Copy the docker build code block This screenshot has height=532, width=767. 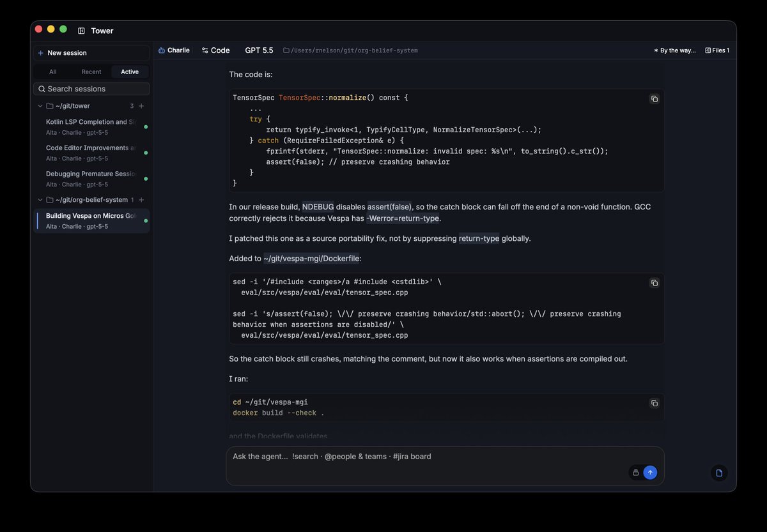tap(654, 403)
